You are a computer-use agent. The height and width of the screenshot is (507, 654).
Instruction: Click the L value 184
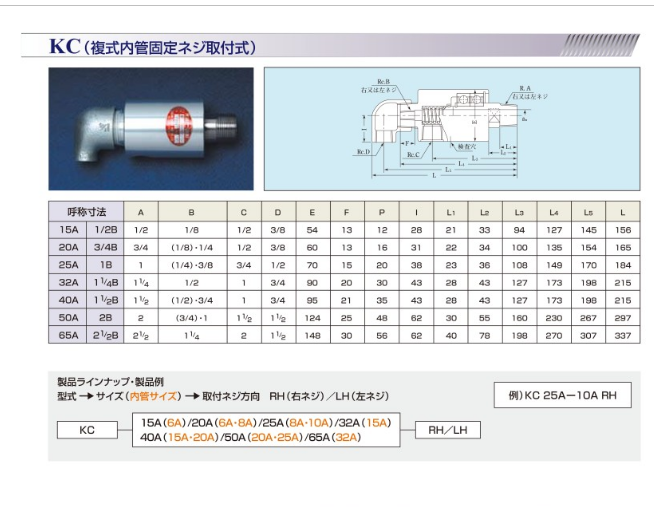tap(623, 265)
